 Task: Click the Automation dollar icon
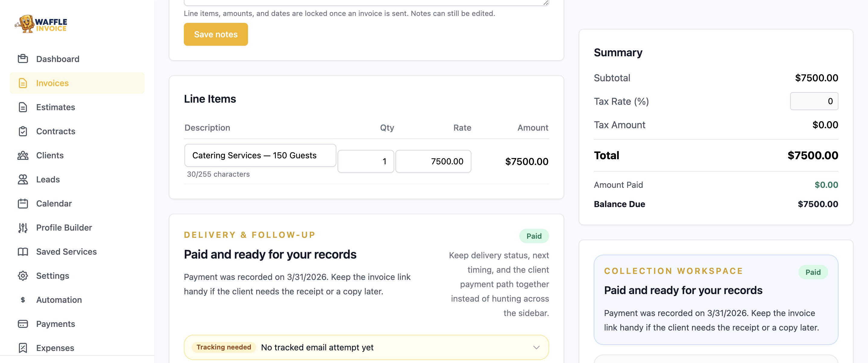tap(23, 300)
